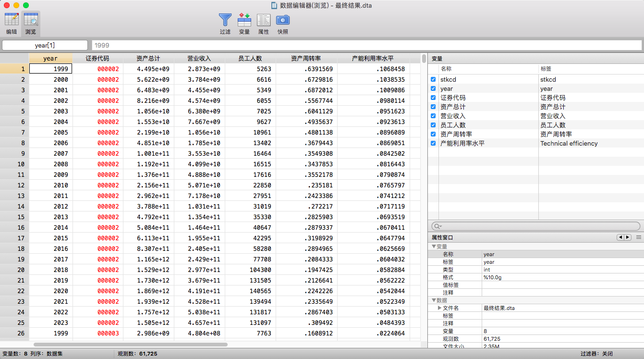Click the variable search field
644x359 pixels.
tap(535, 226)
